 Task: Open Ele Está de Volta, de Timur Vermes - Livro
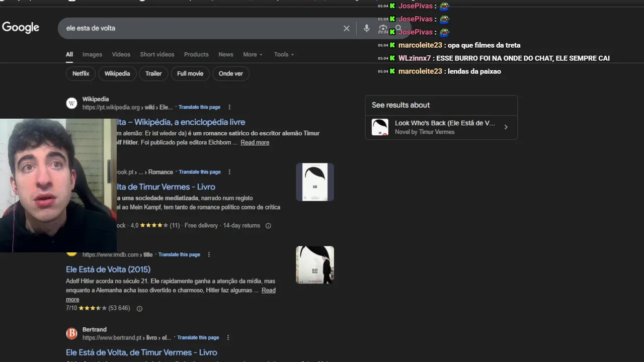tap(141, 352)
